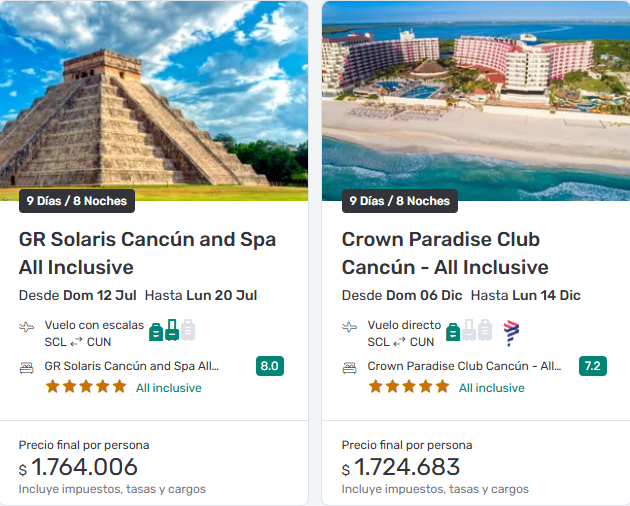The width and height of the screenshot is (630, 506).
Task: Click the luggage icons beside Vuelo con escalas
Action: click(x=172, y=330)
